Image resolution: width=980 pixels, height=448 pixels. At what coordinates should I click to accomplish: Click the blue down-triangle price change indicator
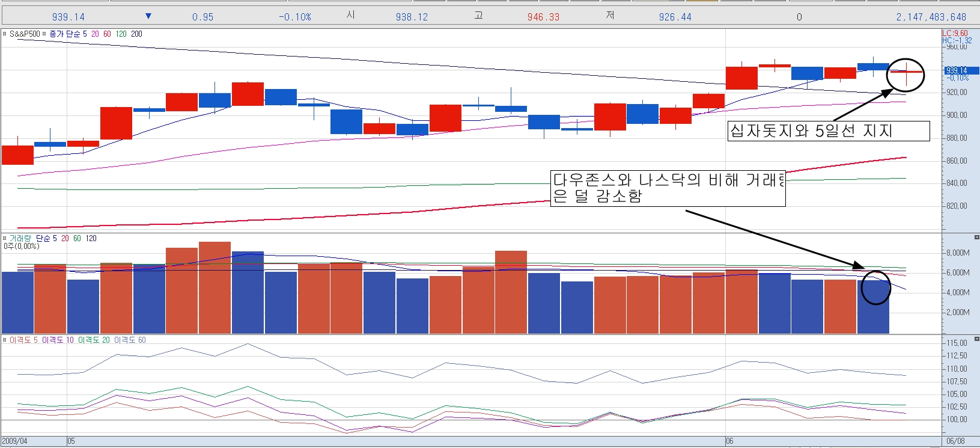click(148, 16)
